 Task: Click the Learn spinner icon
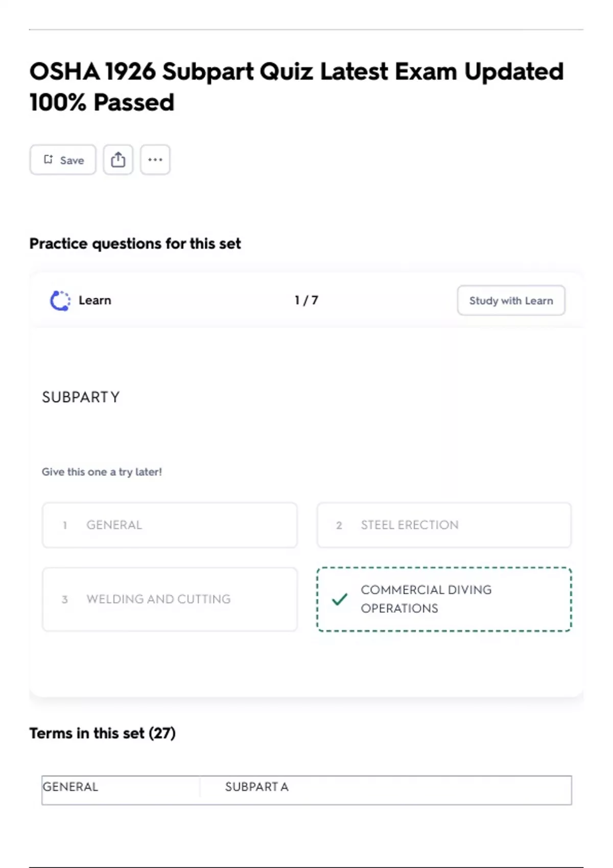[60, 300]
